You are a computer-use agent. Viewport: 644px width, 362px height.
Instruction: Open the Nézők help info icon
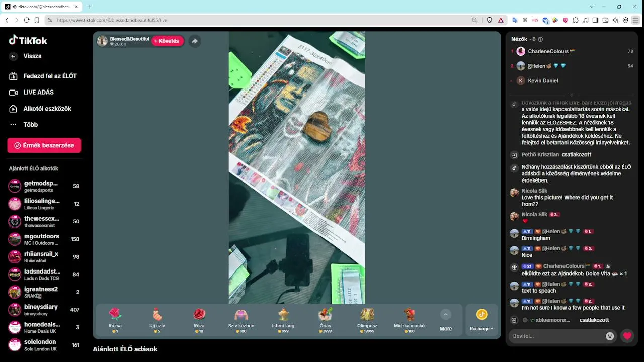pos(540,39)
